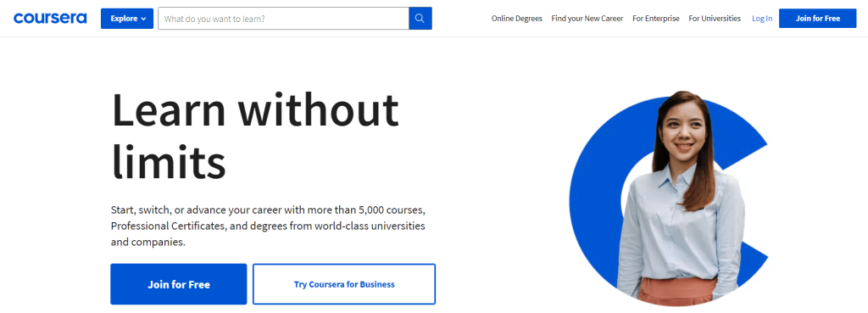Open the Online Degrees link

pyautogui.click(x=516, y=19)
